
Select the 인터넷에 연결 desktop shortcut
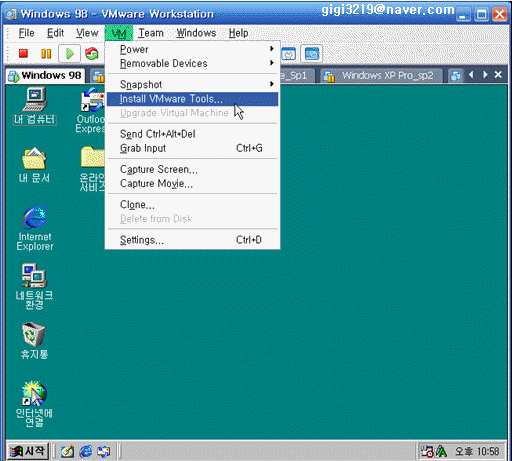[34, 404]
